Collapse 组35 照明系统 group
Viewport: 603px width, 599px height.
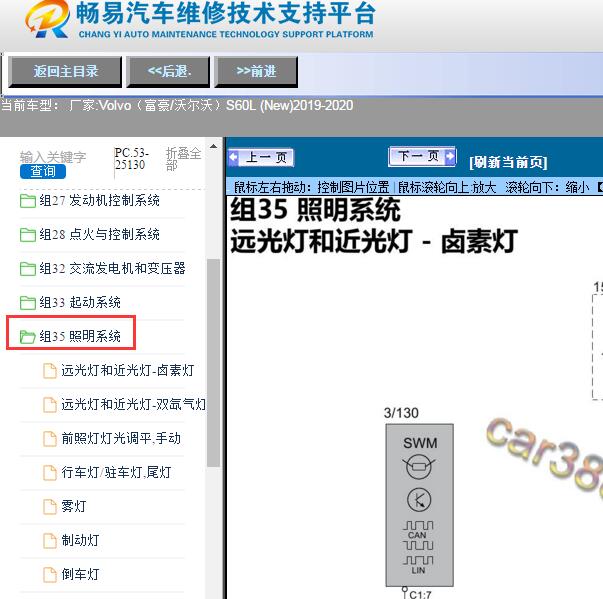(x=80, y=336)
